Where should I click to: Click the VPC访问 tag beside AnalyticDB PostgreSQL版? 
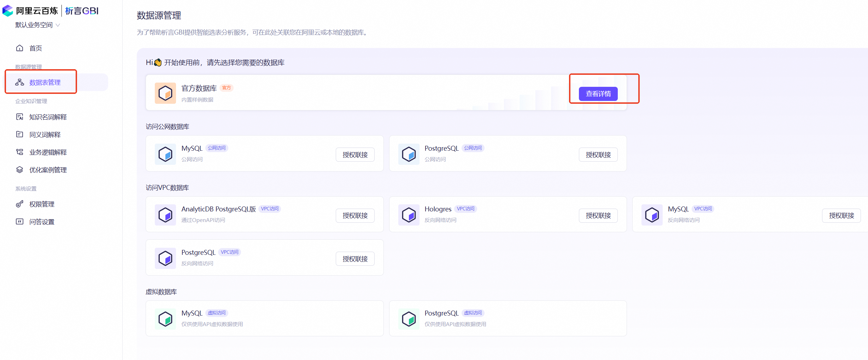pos(270,209)
